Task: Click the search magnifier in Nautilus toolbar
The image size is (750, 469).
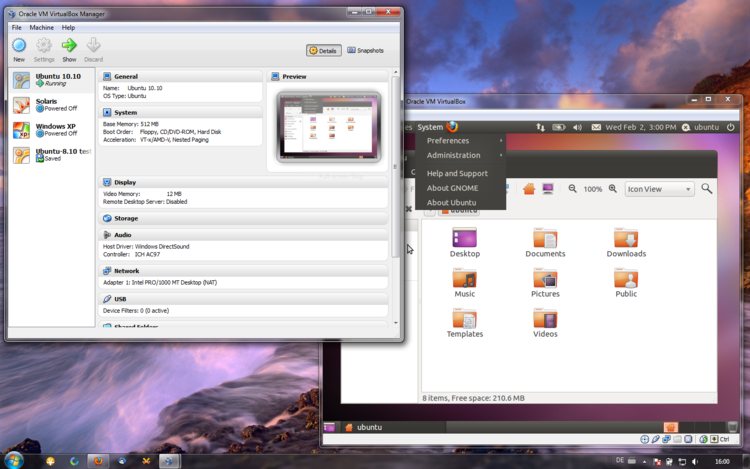Action: point(706,188)
